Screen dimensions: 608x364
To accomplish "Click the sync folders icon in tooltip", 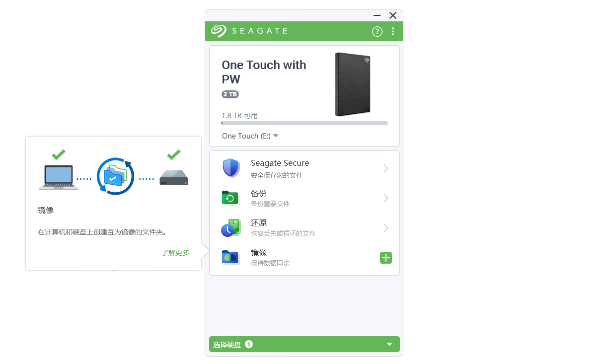I will point(115,176).
